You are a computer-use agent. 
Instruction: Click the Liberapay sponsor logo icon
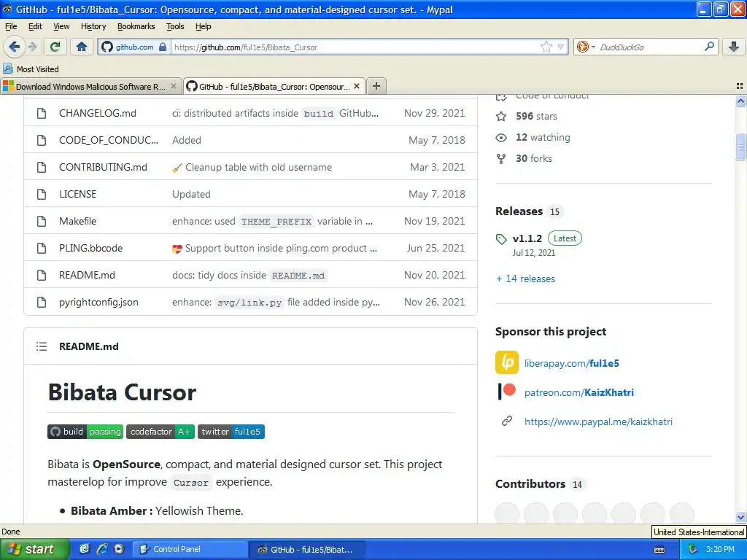point(507,363)
